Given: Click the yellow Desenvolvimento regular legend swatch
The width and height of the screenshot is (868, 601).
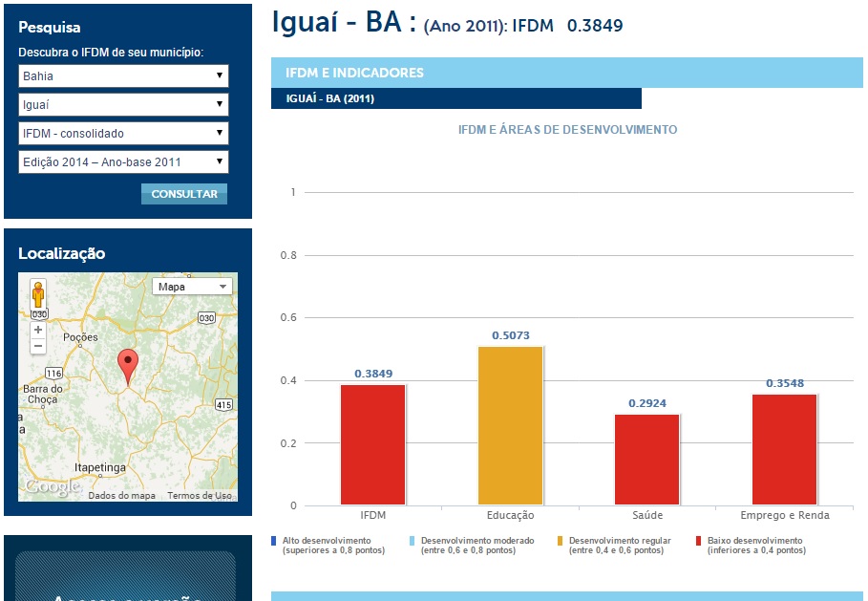Looking at the screenshot, I should point(560,541).
